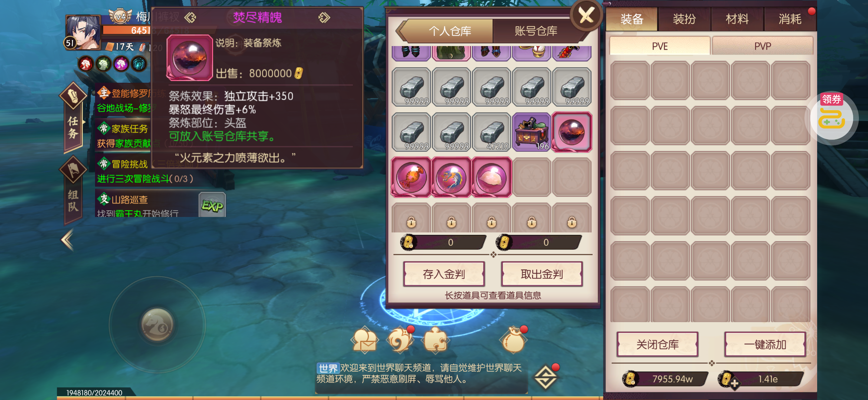
Task: Open the 材料 materials tab
Action: point(737,19)
